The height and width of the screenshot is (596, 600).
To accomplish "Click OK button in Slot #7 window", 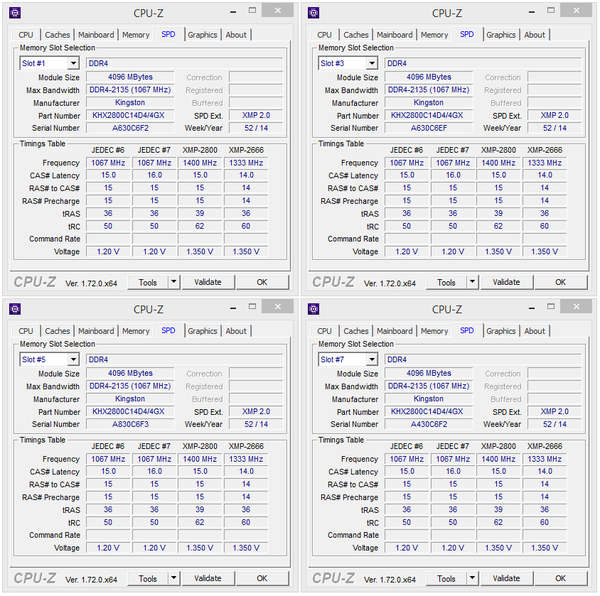I will tap(561, 578).
